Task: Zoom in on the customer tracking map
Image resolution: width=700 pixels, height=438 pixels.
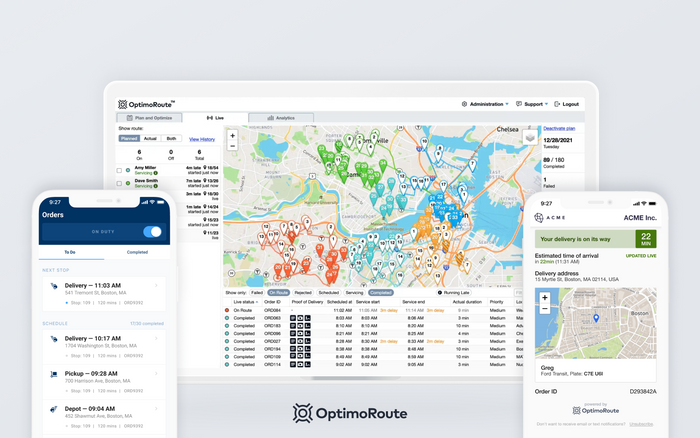Action: [545, 298]
